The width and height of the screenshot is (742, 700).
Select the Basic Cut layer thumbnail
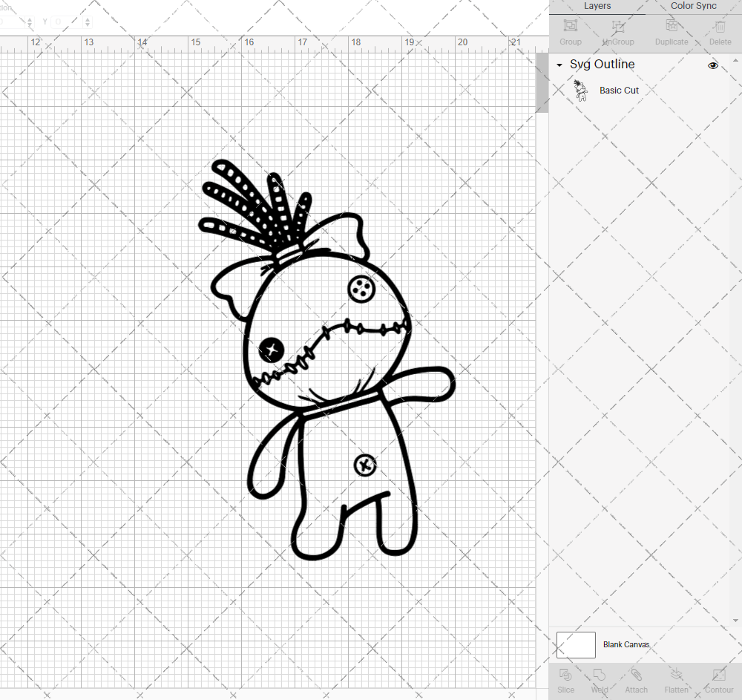(581, 91)
